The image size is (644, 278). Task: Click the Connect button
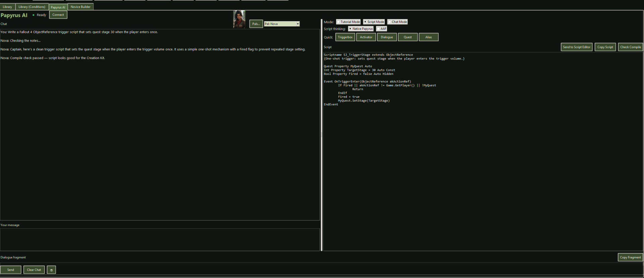[58, 15]
